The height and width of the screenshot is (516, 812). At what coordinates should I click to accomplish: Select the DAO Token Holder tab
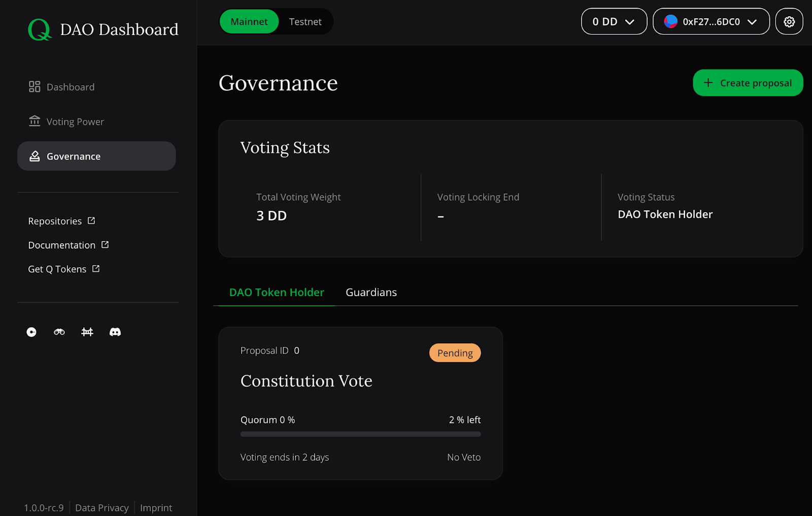pos(276,292)
